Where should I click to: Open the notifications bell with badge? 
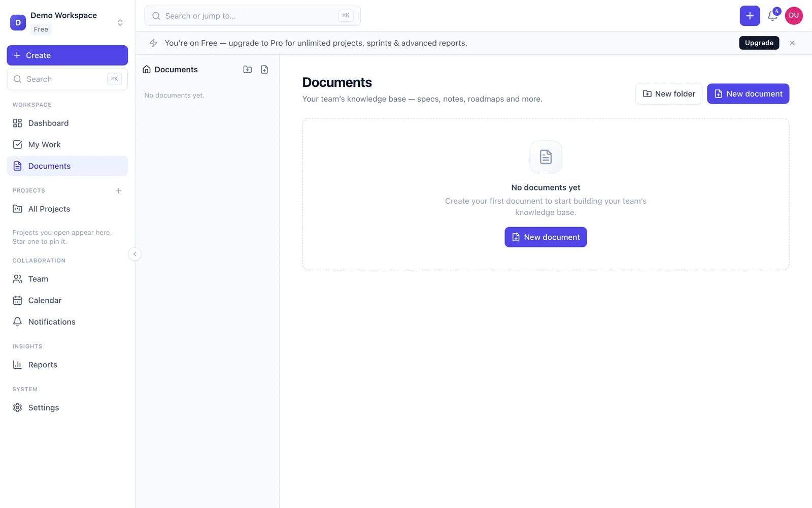tap(772, 16)
